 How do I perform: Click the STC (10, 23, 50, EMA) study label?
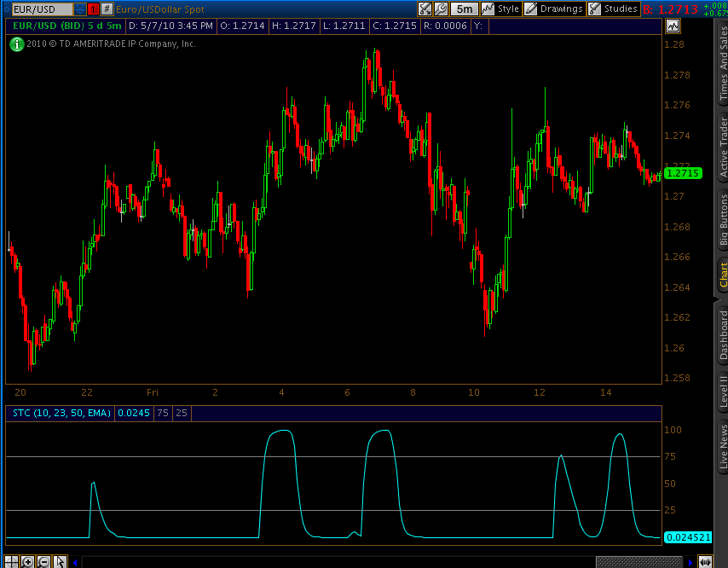(x=61, y=413)
